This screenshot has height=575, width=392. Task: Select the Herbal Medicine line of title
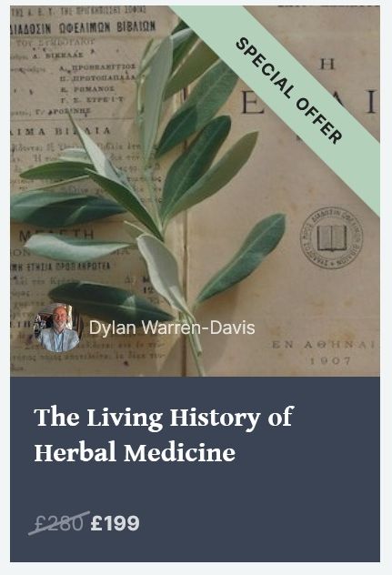[135, 452]
